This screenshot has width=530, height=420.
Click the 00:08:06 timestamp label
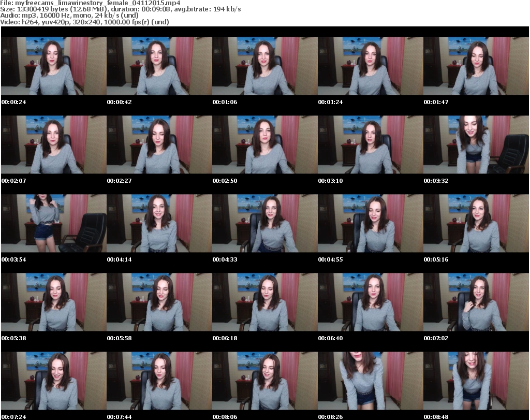[225, 417]
